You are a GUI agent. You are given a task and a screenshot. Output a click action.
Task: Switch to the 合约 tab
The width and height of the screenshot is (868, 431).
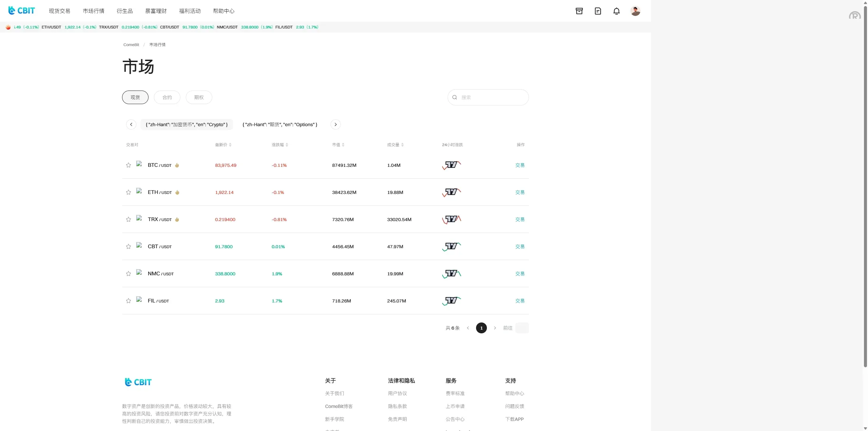point(167,97)
